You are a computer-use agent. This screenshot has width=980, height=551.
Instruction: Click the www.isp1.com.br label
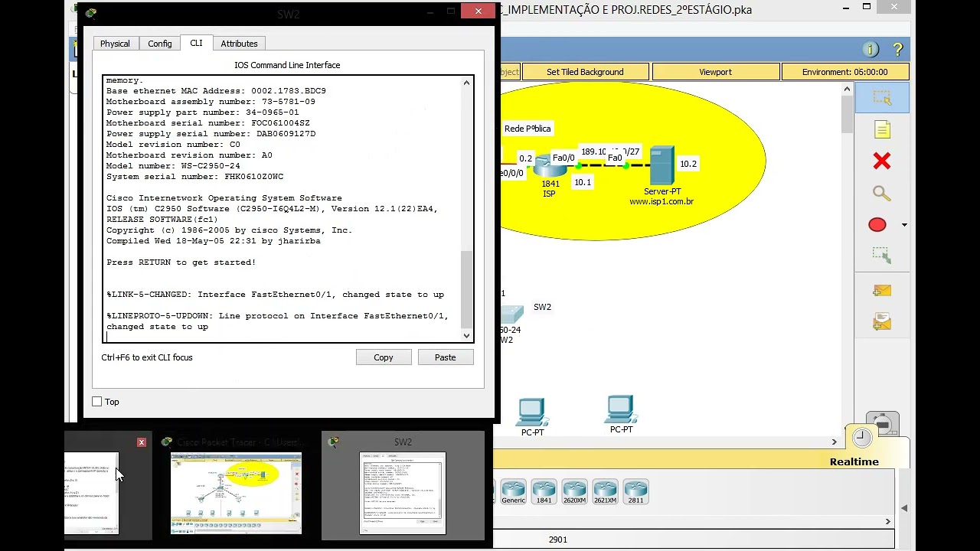(661, 202)
